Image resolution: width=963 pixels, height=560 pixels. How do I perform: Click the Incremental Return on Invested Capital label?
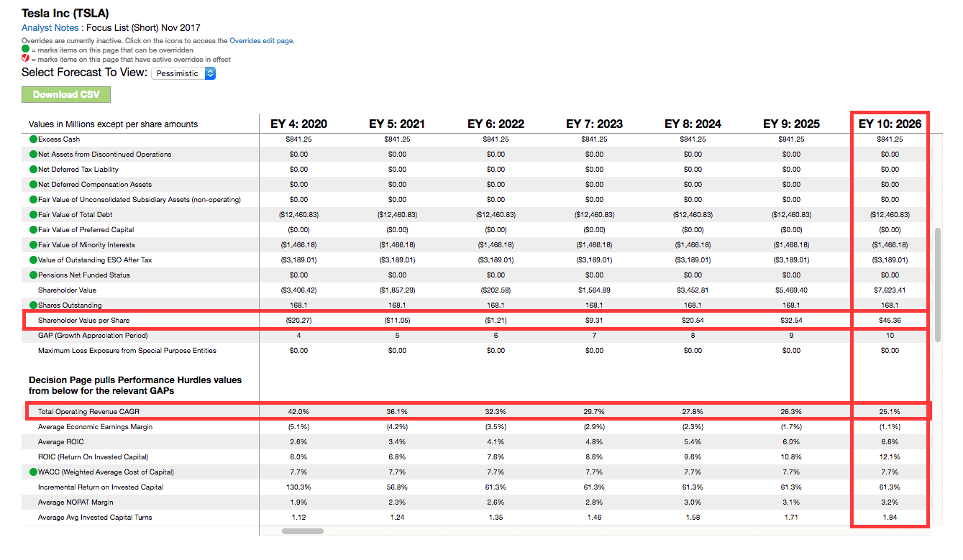point(101,487)
